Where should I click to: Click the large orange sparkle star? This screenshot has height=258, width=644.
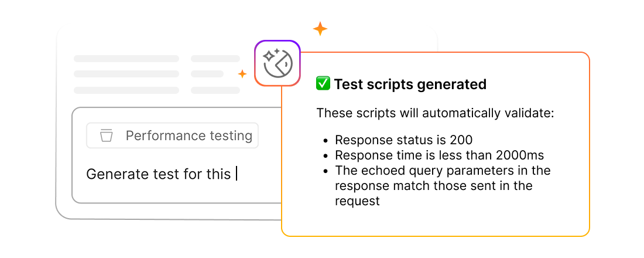320,28
